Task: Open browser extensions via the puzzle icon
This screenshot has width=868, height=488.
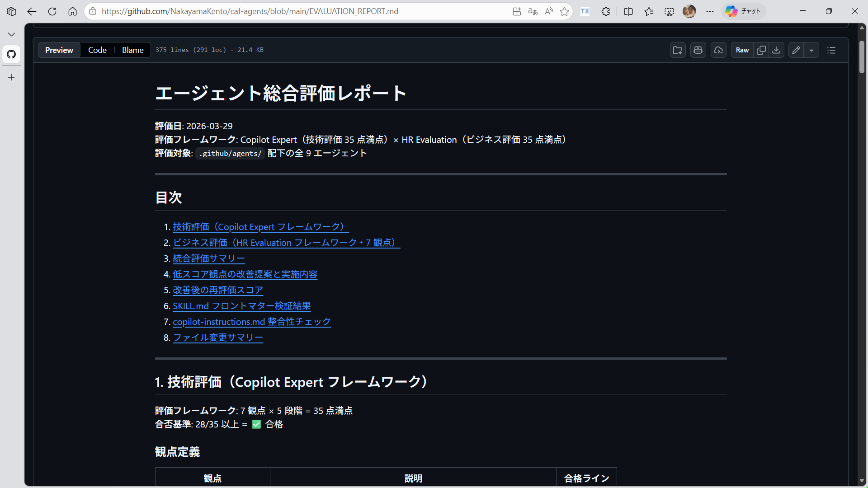Action: 606,11
